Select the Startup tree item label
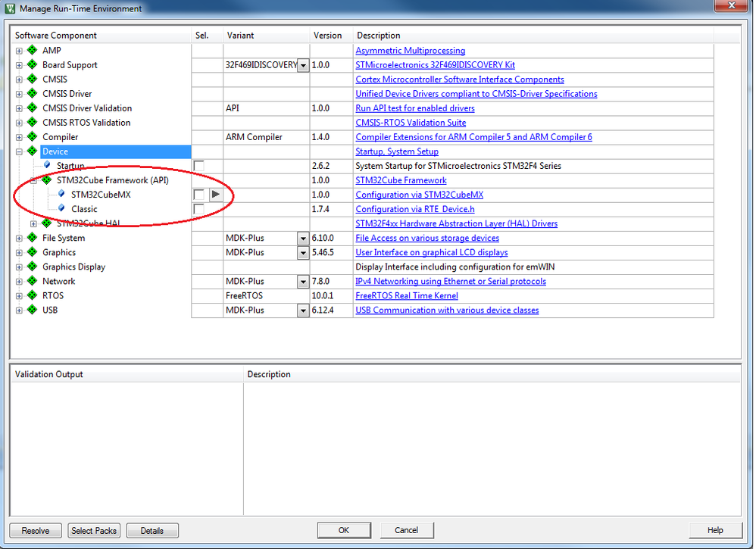Viewport: 756px width, 549px height. click(x=70, y=166)
